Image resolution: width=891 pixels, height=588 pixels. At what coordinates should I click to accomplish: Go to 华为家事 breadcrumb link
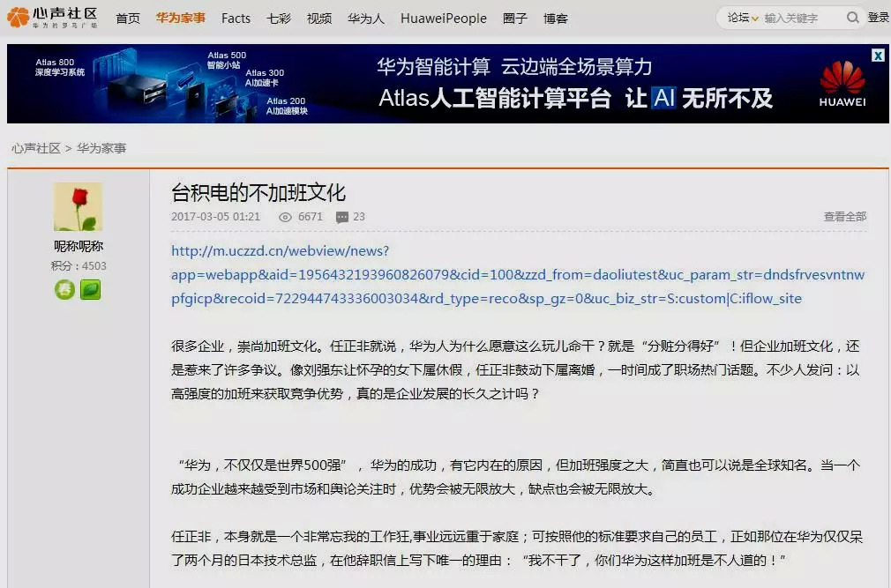click(101, 148)
